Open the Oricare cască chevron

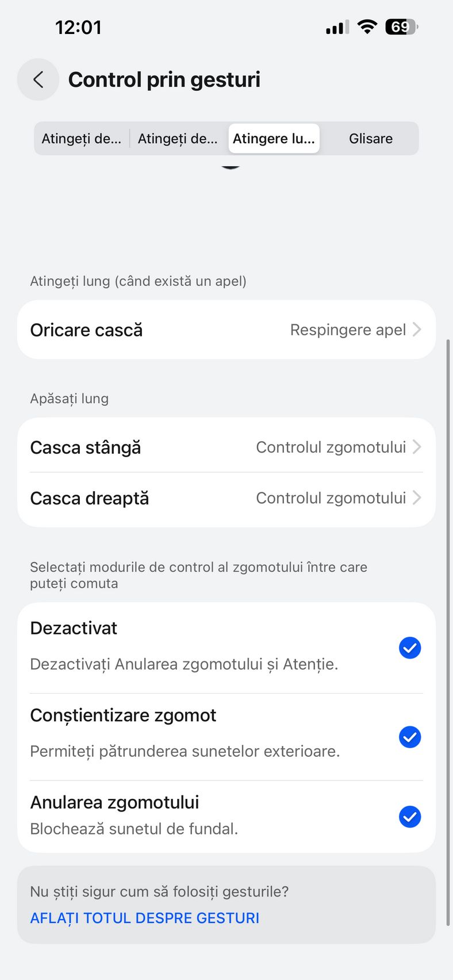(x=417, y=330)
